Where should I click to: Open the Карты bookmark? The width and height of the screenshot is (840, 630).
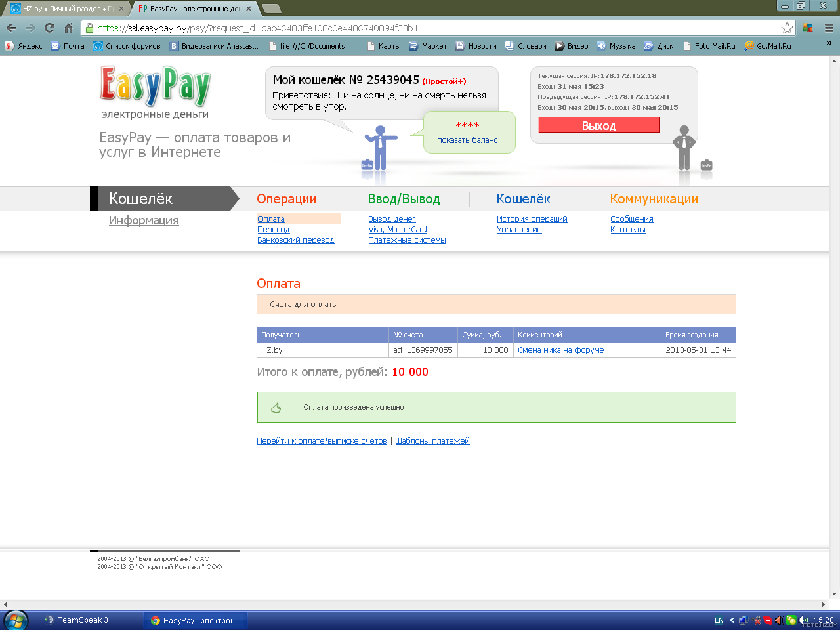[x=384, y=46]
